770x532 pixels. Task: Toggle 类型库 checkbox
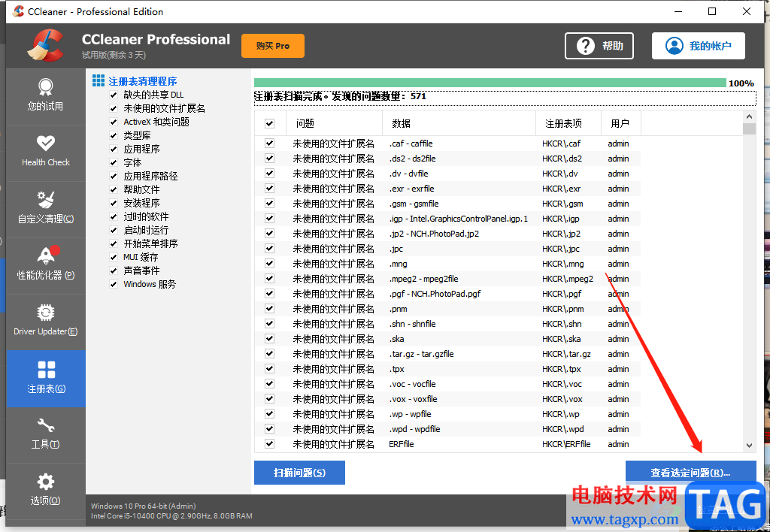tap(114, 135)
